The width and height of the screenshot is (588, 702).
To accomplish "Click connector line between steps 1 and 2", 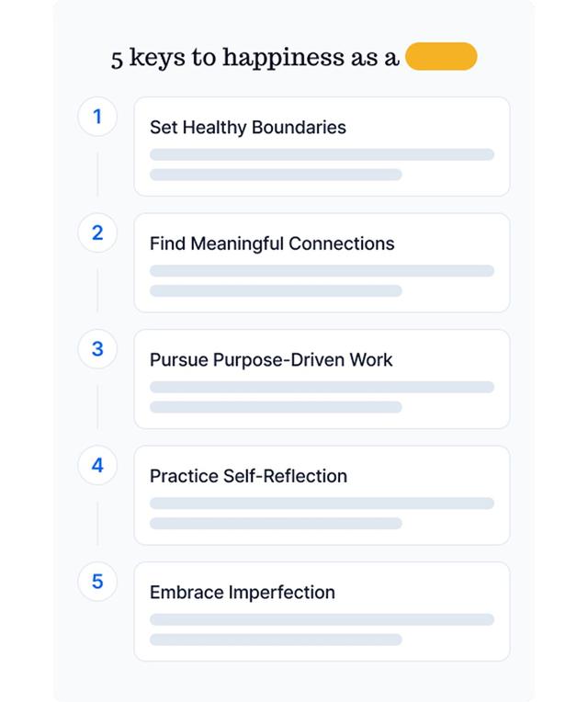I will 97,175.
